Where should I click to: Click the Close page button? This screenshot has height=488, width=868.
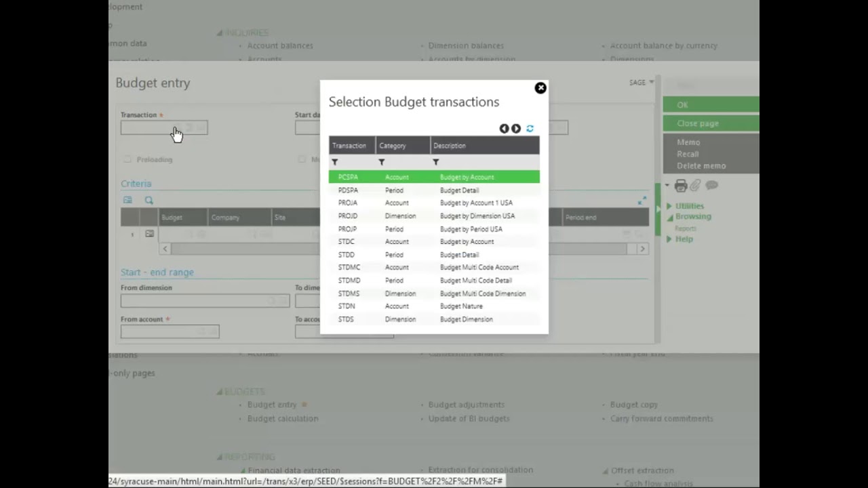point(711,123)
